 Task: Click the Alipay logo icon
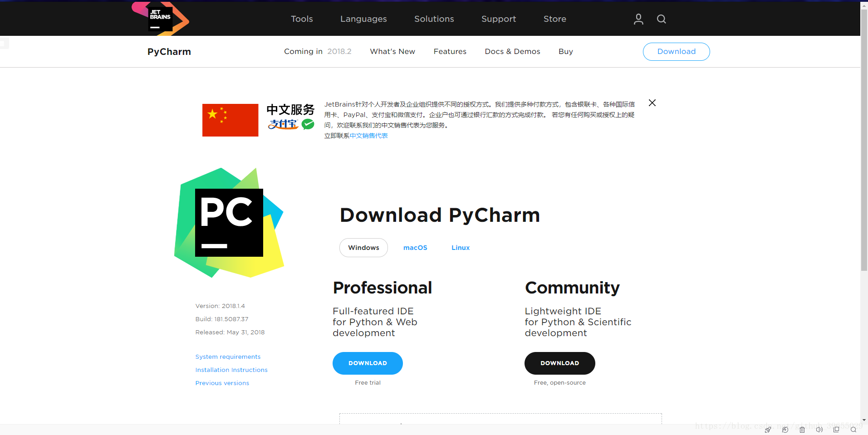(x=283, y=124)
